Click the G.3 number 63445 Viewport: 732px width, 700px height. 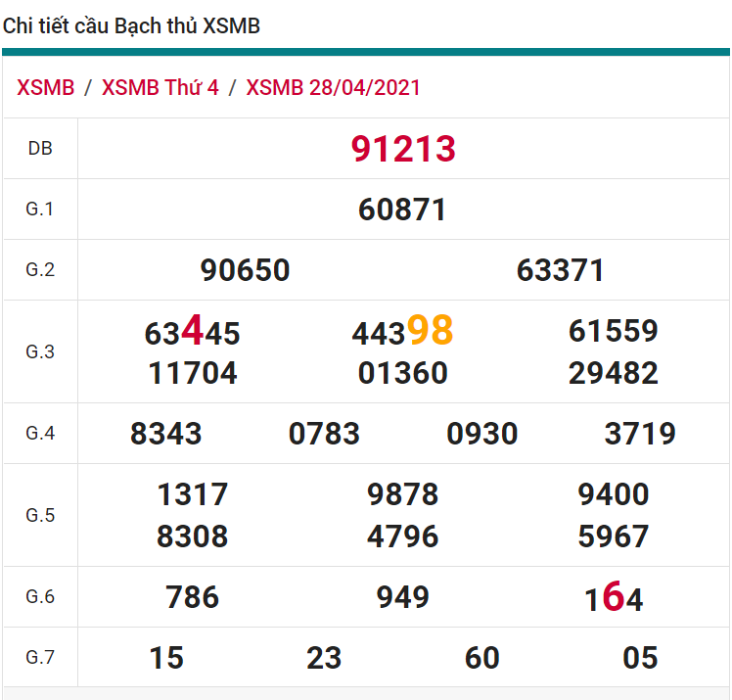click(x=192, y=333)
